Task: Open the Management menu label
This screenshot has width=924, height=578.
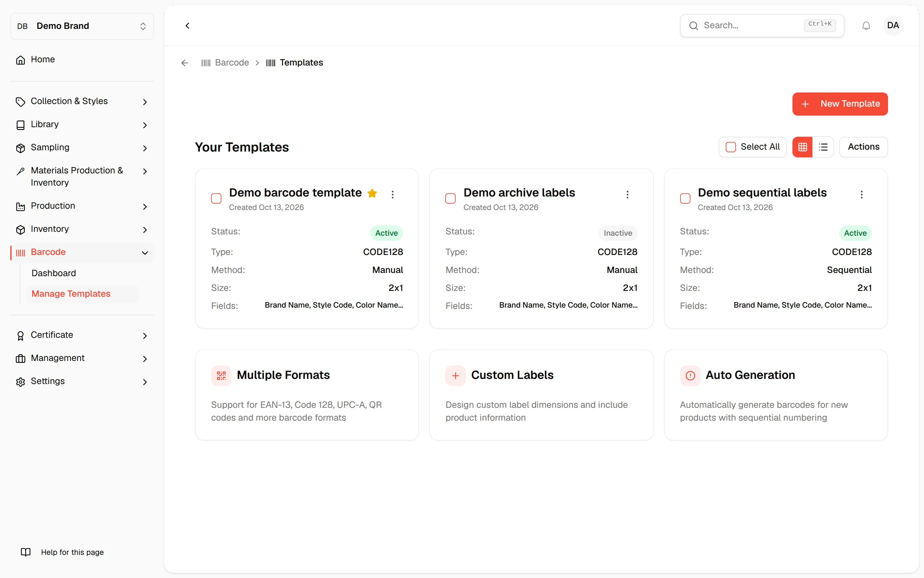Action: (x=58, y=358)
